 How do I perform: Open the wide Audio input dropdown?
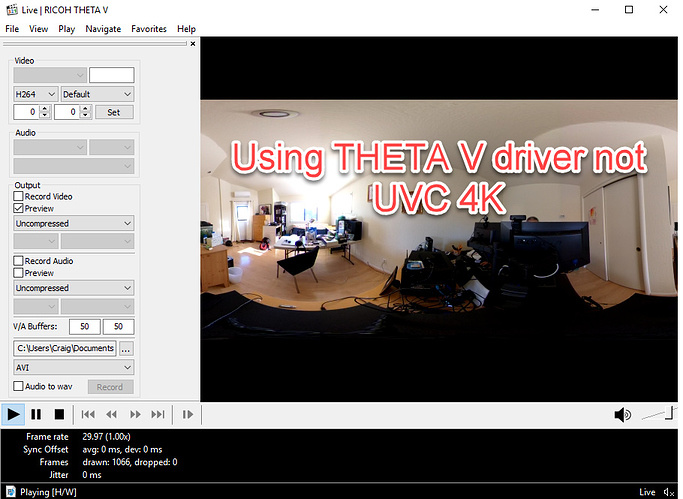[x=74, y=166]
